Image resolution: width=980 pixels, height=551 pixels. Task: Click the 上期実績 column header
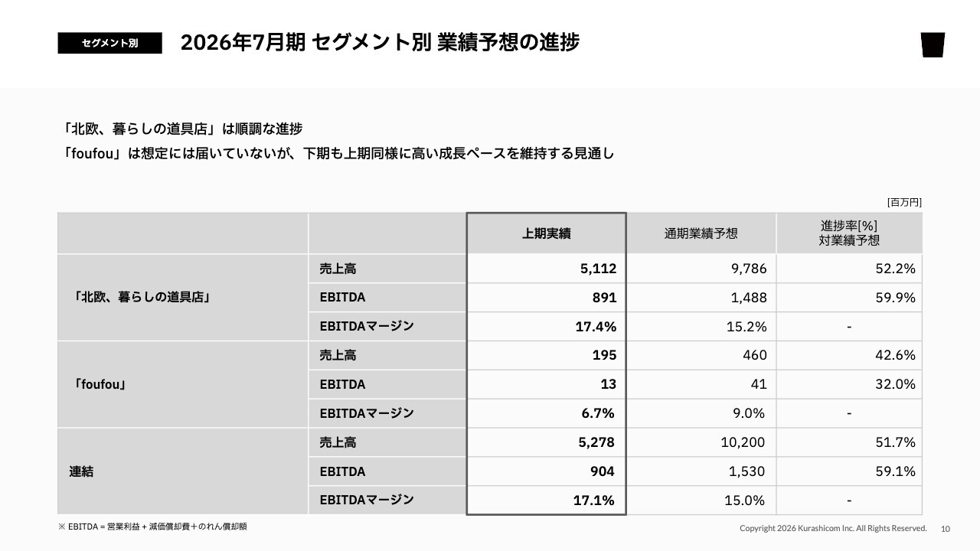(x=547, y=234)
